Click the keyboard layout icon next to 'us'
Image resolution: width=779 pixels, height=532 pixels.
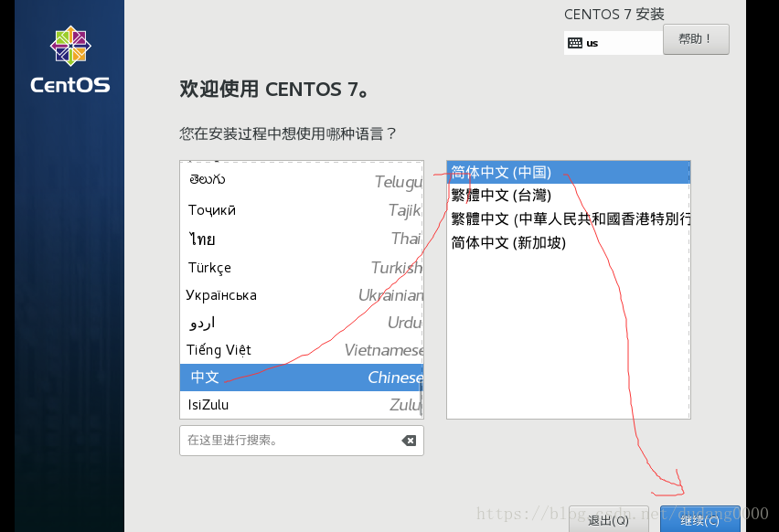[575, 43]
